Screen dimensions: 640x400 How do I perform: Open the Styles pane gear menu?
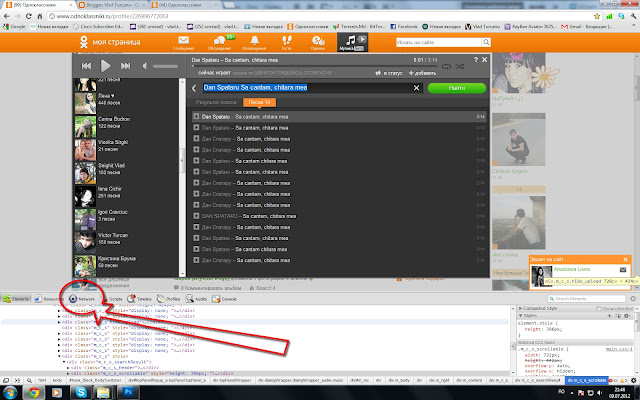point(627,316)
